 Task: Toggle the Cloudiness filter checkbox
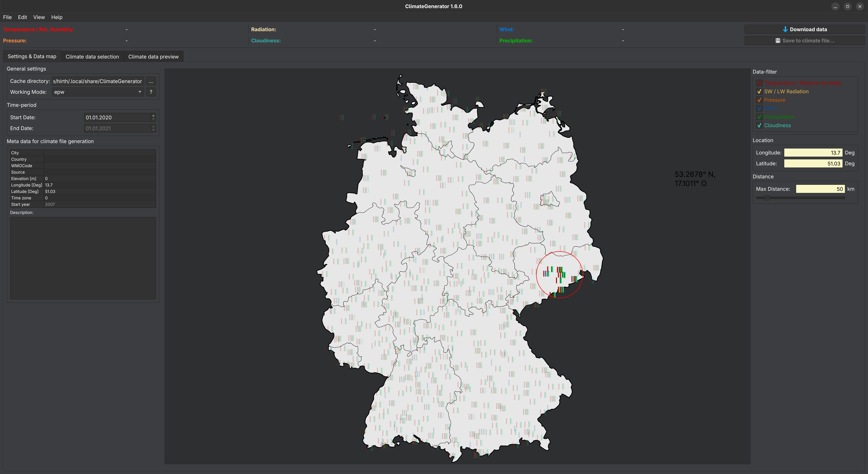click(x=759, y=125)
